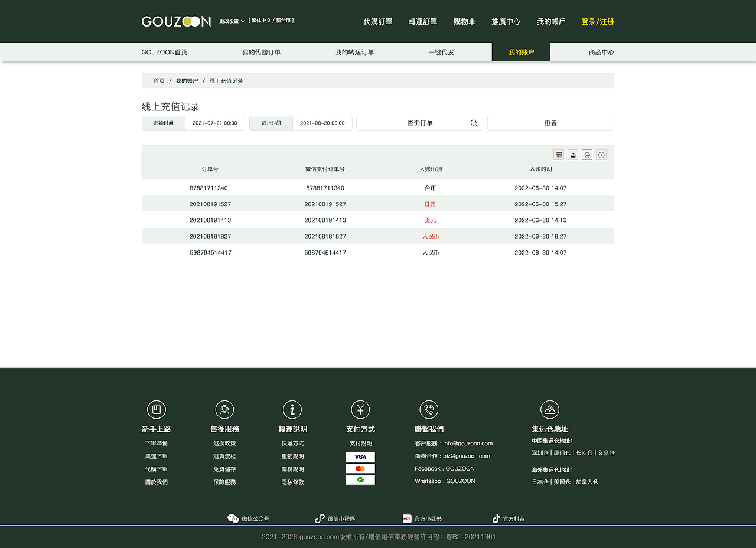Click the red 人民币 currency cell
Screen dimensions: 756x548
[x=431, y=236]
